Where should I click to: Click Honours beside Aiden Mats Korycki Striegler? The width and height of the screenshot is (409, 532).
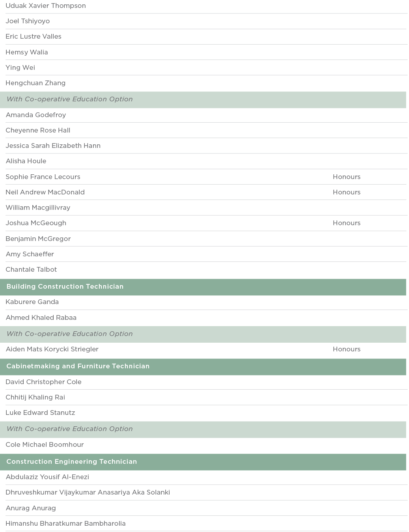tap(346, 349)
